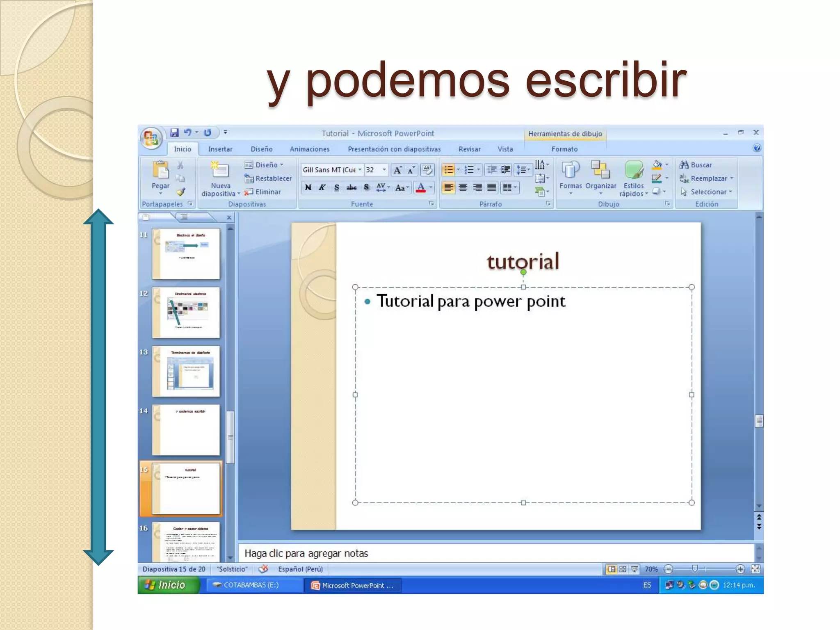Open columns dropdown

point(510,187)
